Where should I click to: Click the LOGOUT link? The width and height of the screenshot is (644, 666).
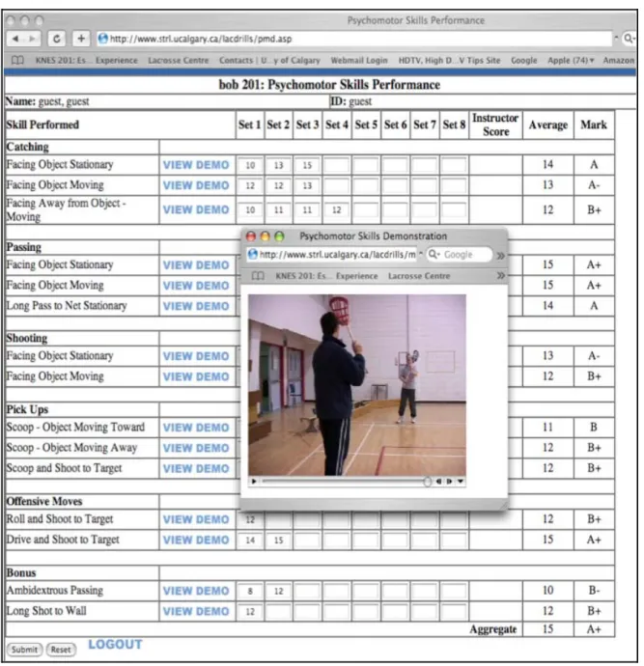pyautogui.click(x=115, y=645)
